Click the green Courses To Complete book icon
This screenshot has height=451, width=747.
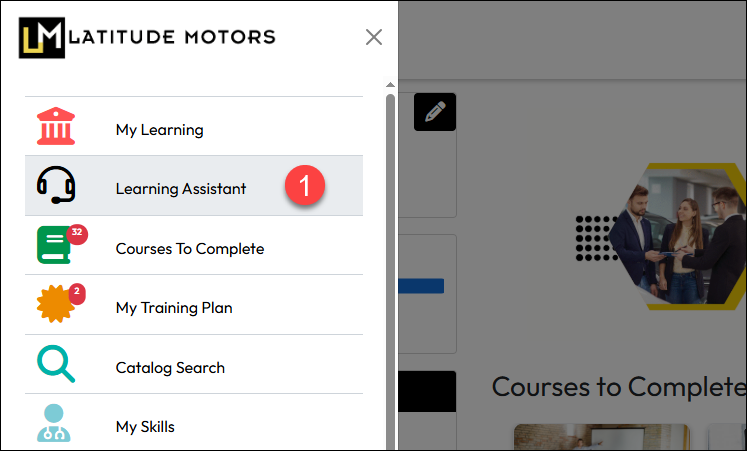[56, 246]
